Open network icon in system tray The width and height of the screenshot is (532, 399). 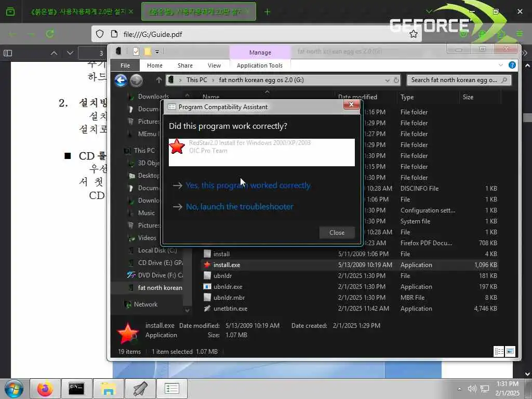click(x=485, y=389)
